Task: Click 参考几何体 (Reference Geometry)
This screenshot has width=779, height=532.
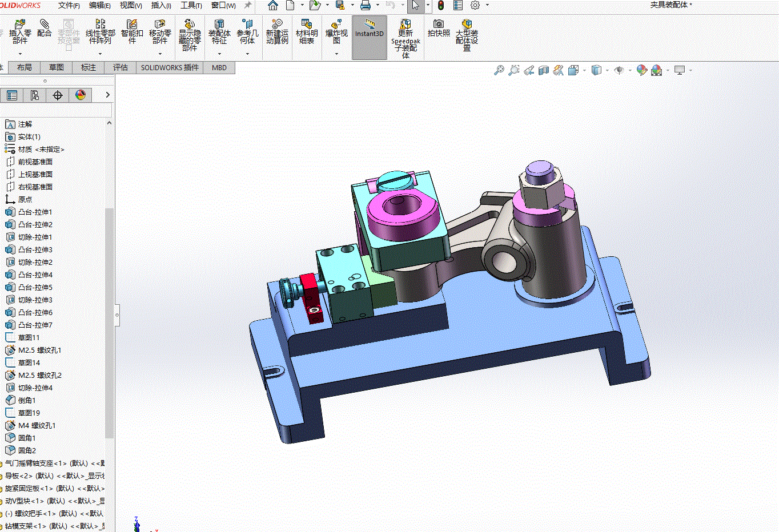Action: click(247, 31)
